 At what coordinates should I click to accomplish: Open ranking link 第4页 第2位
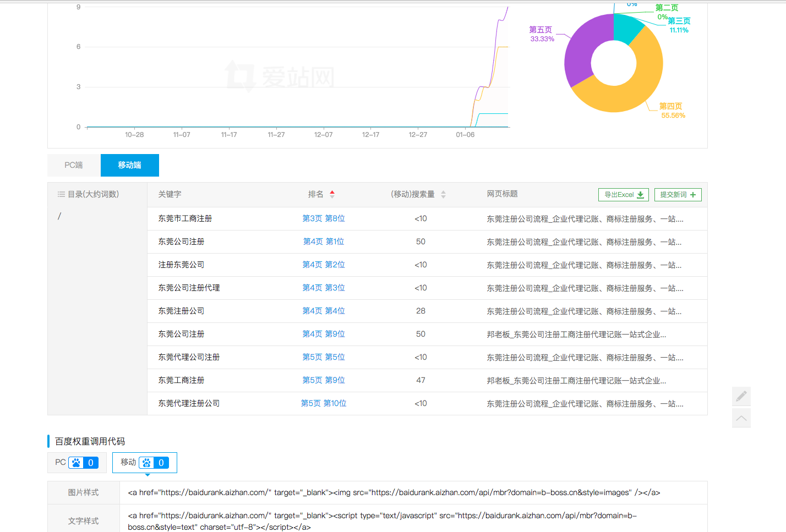[x=324, y=265]
